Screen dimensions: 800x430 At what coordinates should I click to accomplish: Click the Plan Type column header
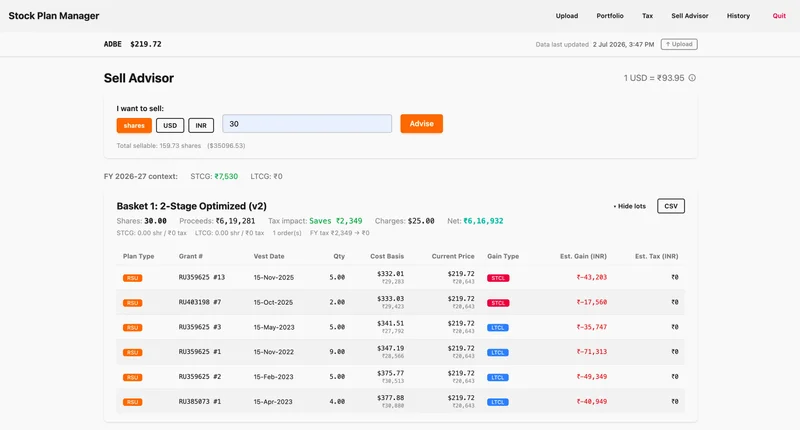[138, 256]
